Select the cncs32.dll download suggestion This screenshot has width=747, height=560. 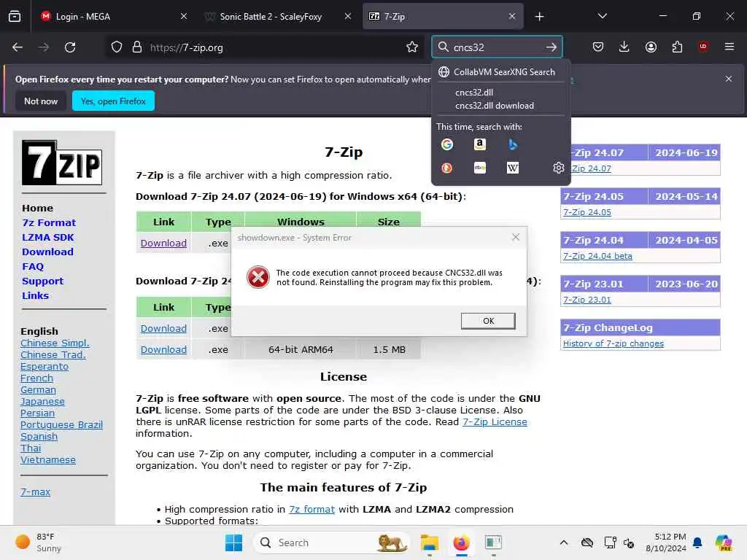(x=495, y=106)
